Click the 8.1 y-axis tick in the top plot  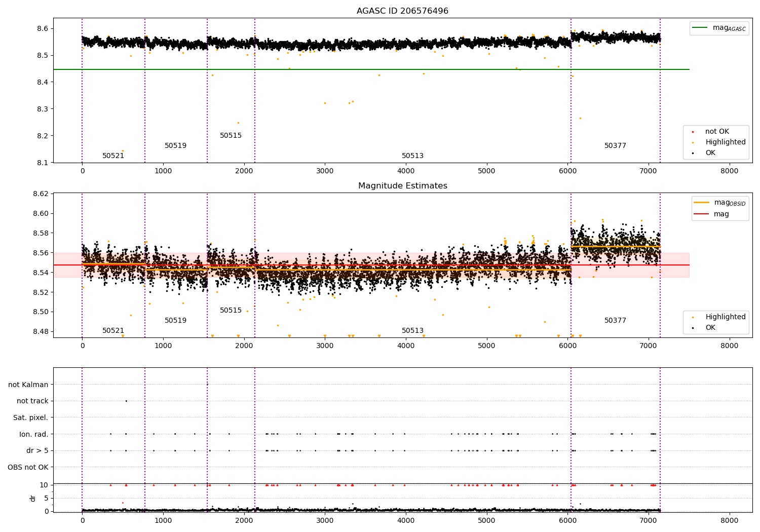coord(43,163)
